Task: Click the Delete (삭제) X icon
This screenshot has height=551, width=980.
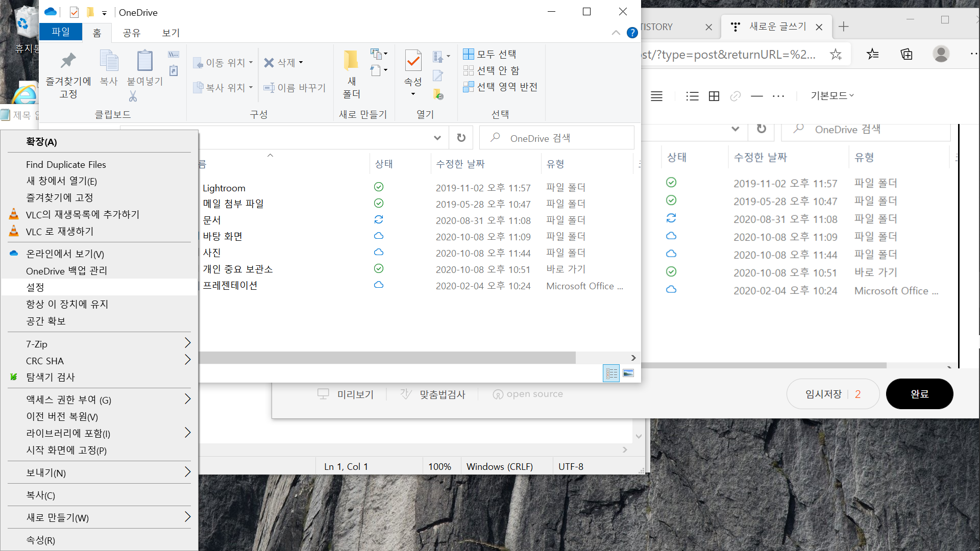Action: point(269,63)
